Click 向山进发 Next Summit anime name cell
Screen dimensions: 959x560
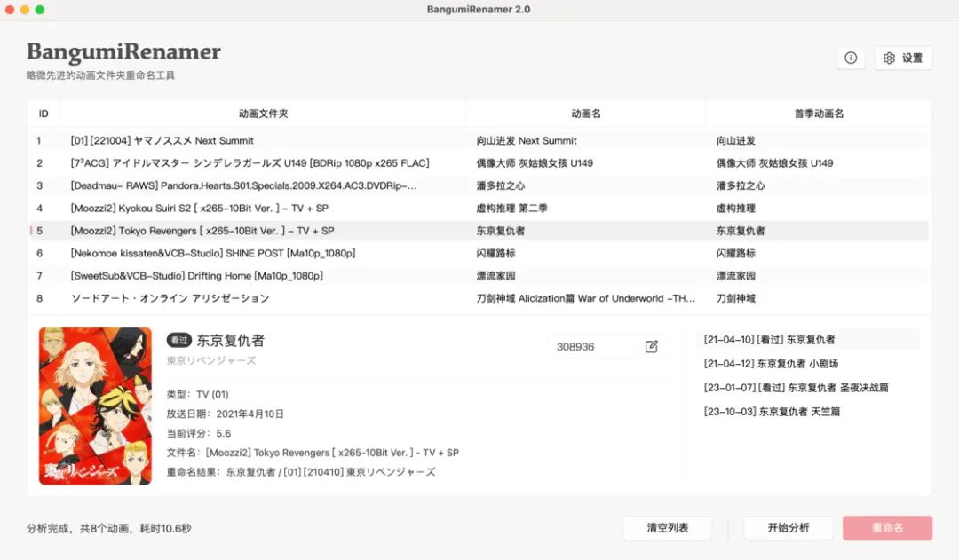(527, 140)
